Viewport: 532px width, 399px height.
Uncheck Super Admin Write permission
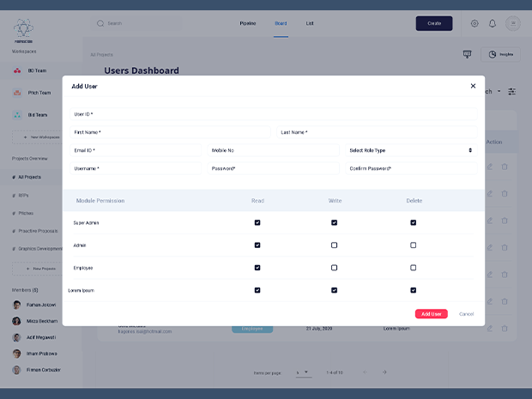pyautogui.click(x=334, y=222)
